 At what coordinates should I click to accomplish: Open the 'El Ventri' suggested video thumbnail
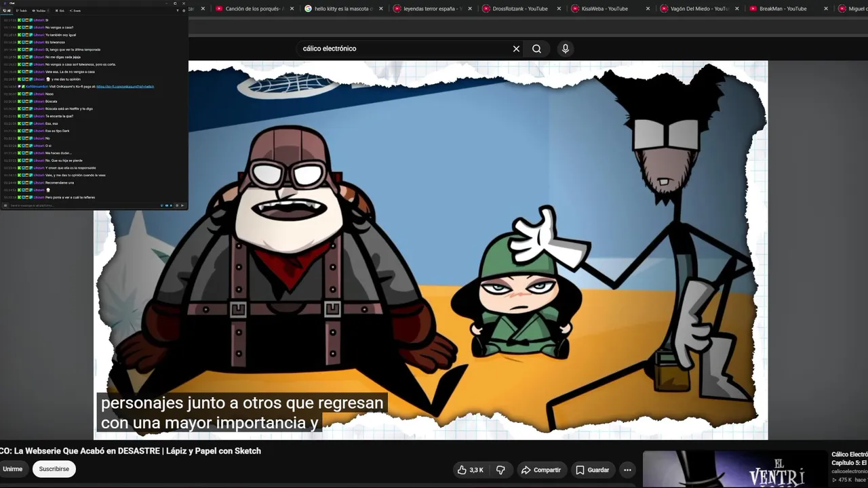coord(734,469)
